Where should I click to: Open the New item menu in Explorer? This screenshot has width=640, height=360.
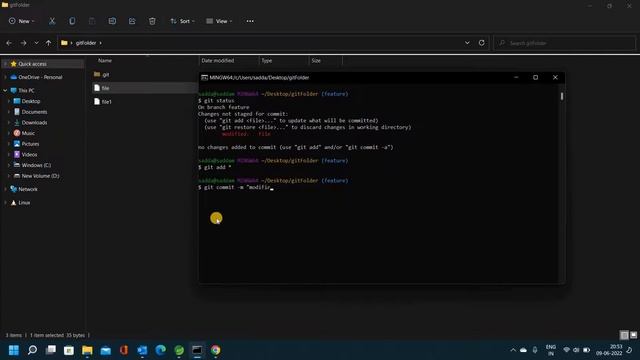(22, 21)
